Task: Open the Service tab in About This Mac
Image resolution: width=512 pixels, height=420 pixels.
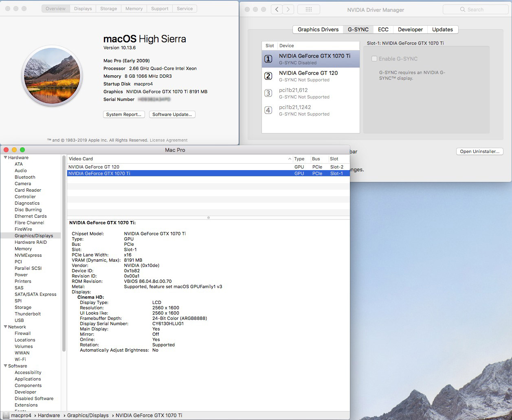Action: [185, 9]
